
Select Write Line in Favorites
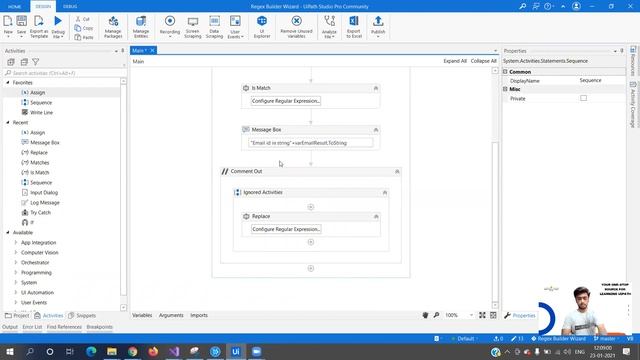click(x=41, y=112)
